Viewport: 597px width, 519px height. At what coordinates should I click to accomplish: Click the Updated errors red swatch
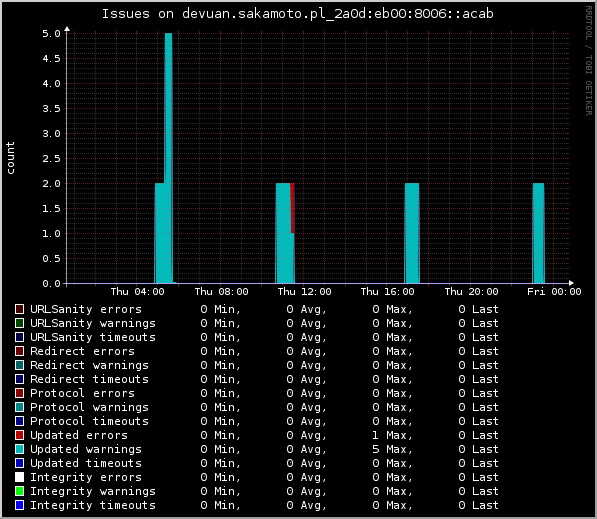tap(19, 435)
